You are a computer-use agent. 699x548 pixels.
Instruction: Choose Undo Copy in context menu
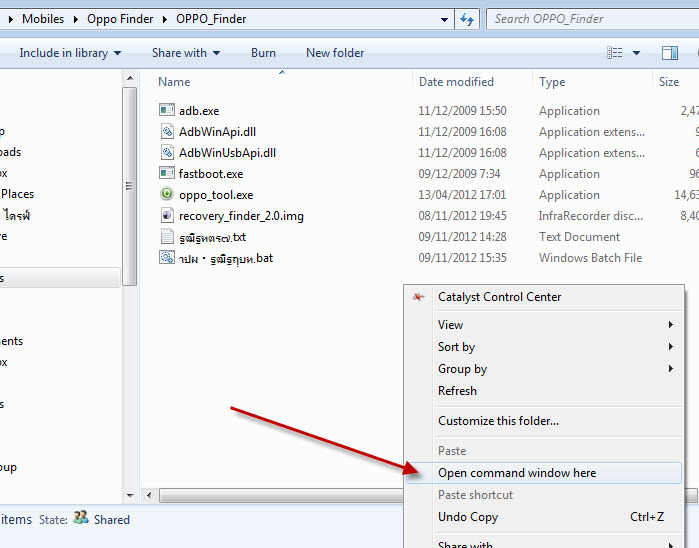point(468,517)
